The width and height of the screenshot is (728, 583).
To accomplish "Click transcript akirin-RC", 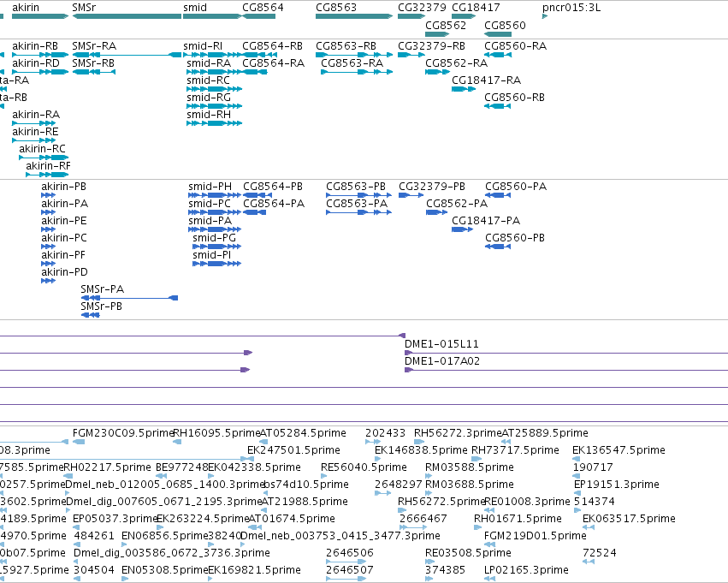I will click(42, 149).
